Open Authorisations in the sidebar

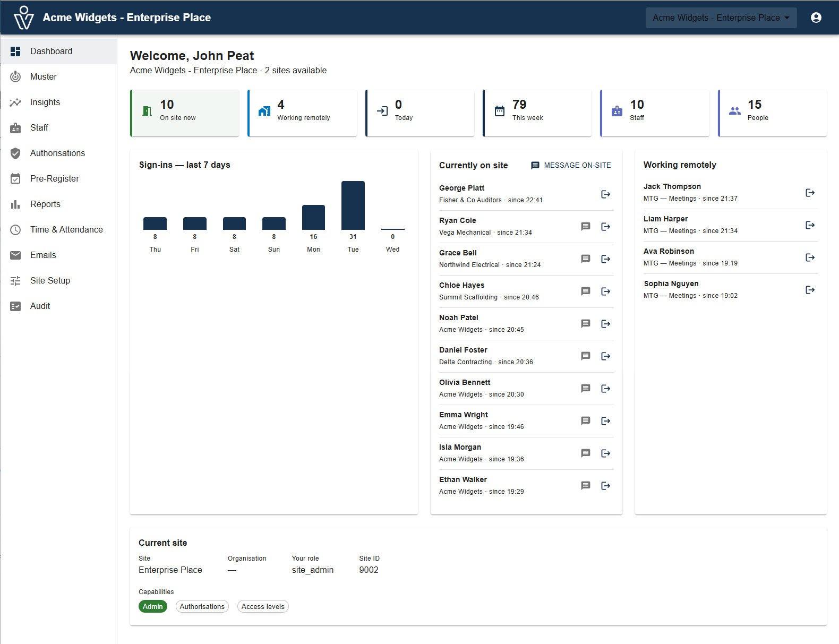(58, 153)
